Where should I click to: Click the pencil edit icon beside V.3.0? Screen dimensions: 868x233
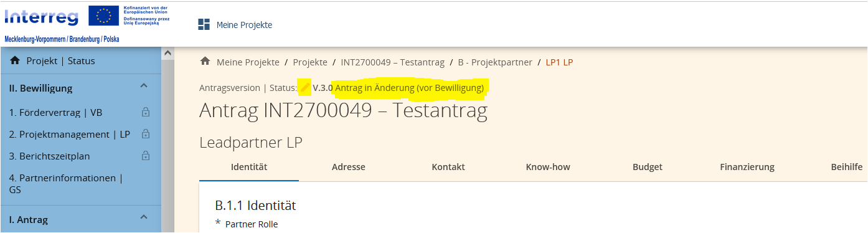pyautogui.click(x=304, y=88)
